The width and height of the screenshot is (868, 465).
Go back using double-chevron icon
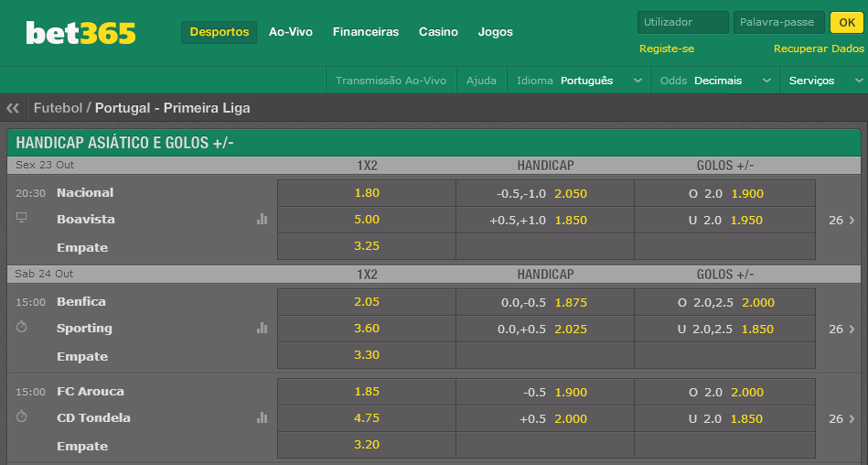(13, 108)
